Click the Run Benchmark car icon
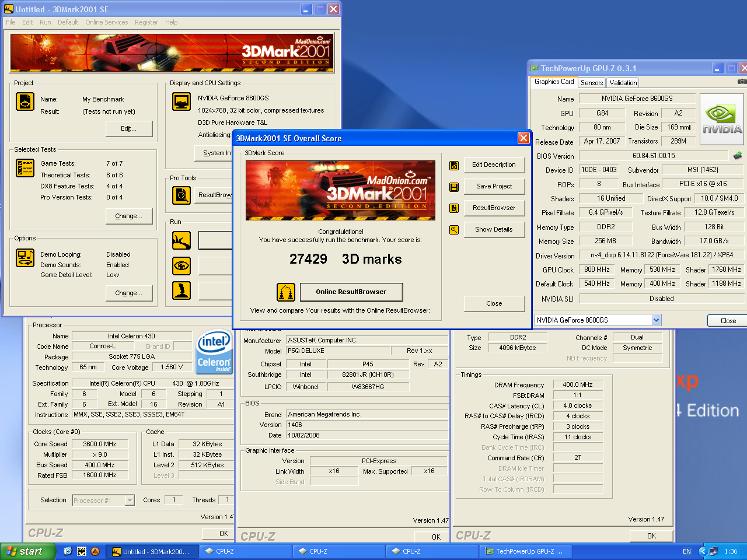The height and width of the screenshot is (560, 747). (x=181, y=240)
